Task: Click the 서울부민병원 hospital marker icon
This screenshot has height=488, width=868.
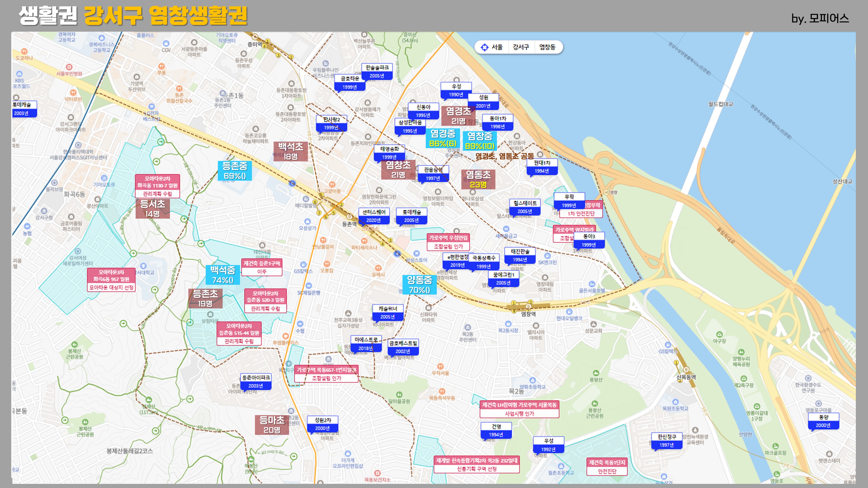Action: pos(69,67)
